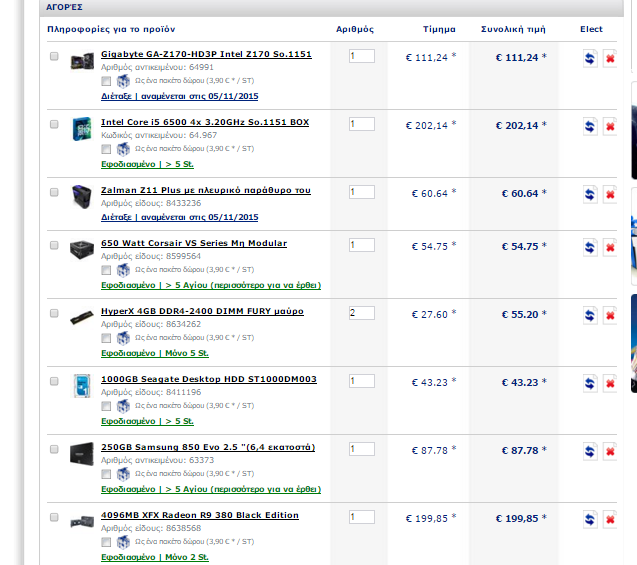The height and width of the screenshot is (565, 637).
Task: Click refresh icon for 650 Watt Corsair row
Action: (590, 247)
